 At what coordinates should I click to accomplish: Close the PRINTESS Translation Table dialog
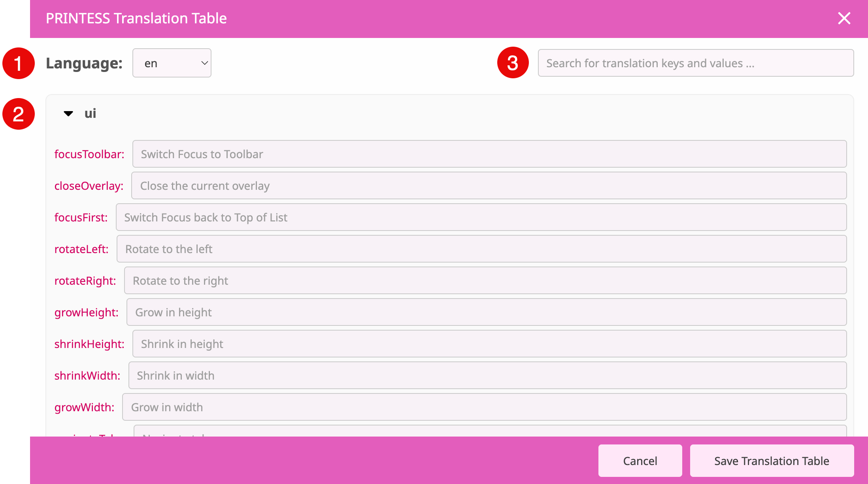pos(844,18)
